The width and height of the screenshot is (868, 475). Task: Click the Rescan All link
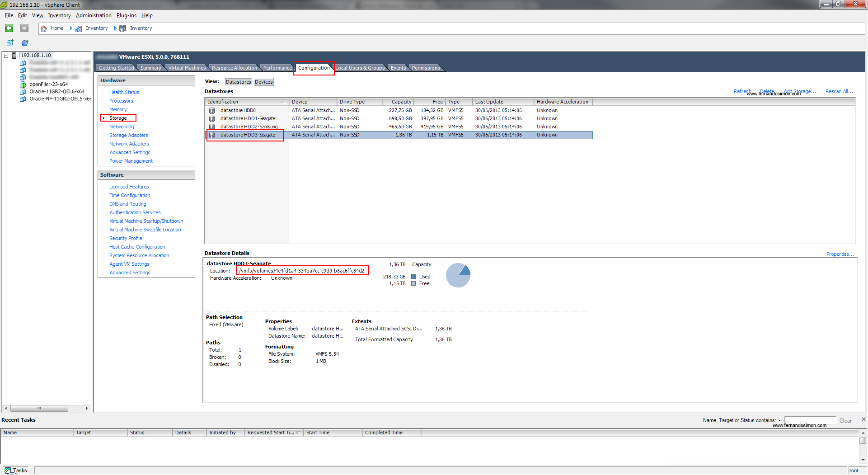pyautogui.click(x=839, y=91)
